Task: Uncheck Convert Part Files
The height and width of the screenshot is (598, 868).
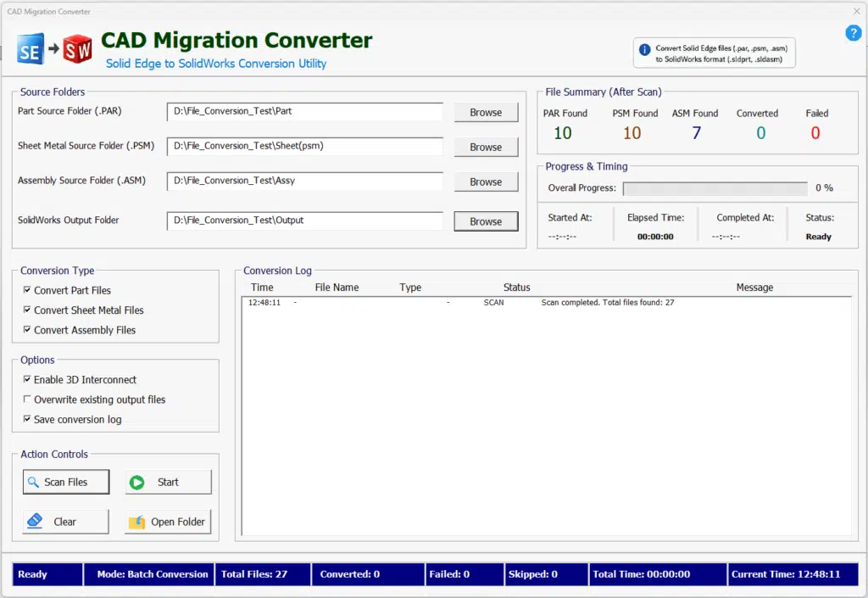Action: (x=26, y=289)
